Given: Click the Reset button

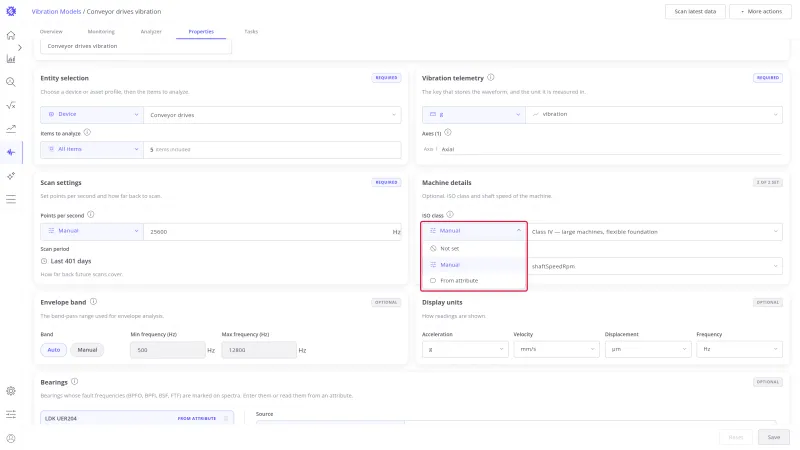Looking at the screenshot, I should pyautogui.click(x=736, y=437).
